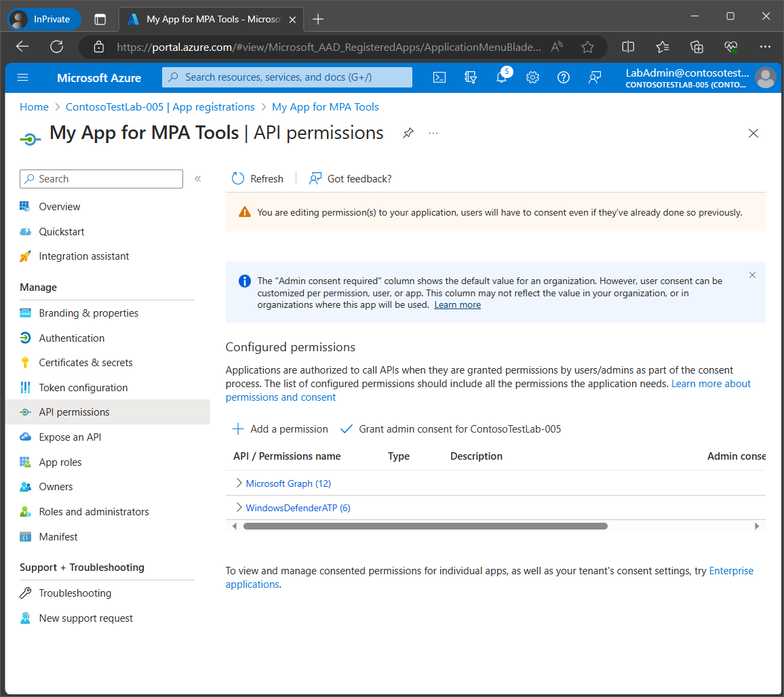Collapse the left navigation menu
Screen dimensions: 784x697
pos(198,178)
